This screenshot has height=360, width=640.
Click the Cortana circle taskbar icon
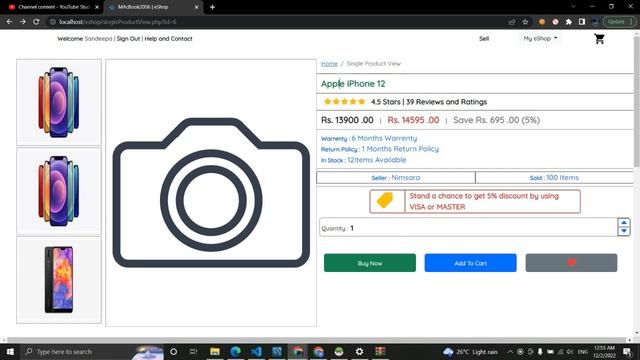pyautogui.click(x=173, y=351)
